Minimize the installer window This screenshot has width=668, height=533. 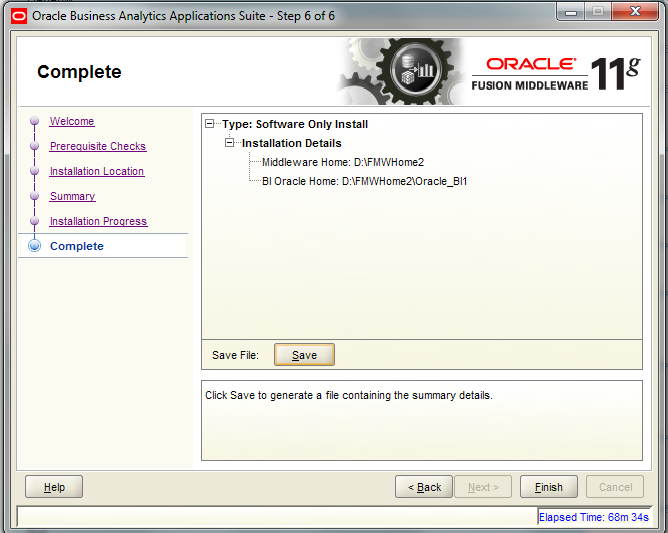pos(571,12)
